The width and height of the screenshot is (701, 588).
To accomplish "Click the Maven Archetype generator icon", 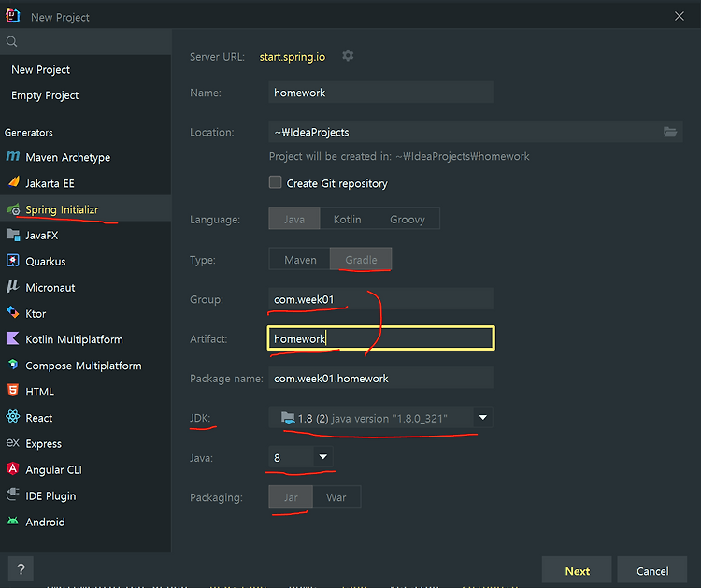I will 12,156.
